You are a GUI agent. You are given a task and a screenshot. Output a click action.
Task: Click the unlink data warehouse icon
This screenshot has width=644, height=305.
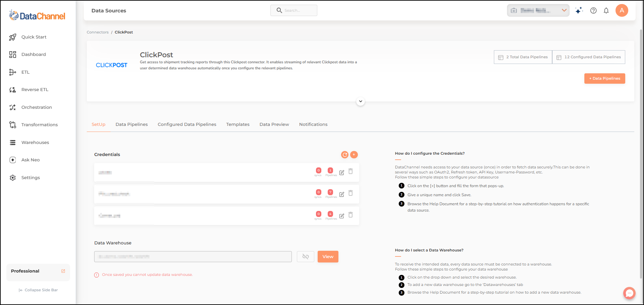306,257
